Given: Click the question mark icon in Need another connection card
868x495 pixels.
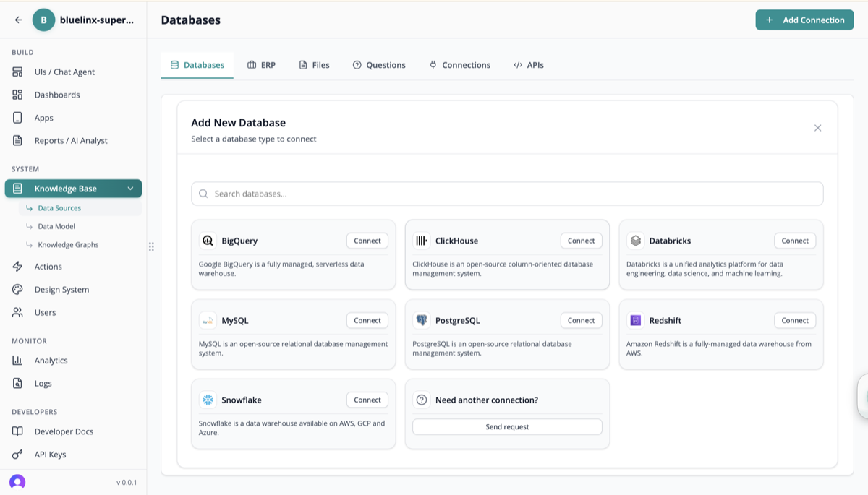Looking at the screenshot, I should (x=422, y=400).
